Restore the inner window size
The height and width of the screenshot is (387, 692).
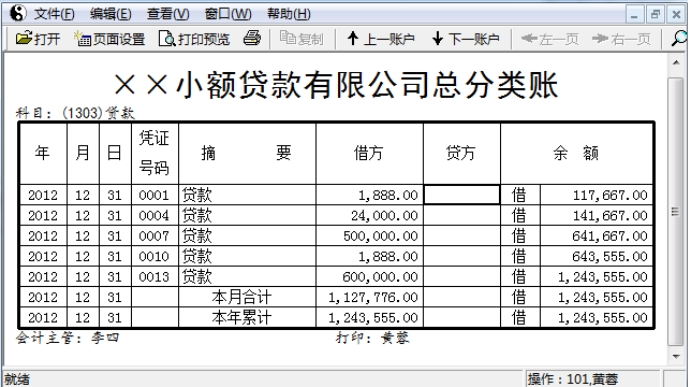(x=655, y=15)
